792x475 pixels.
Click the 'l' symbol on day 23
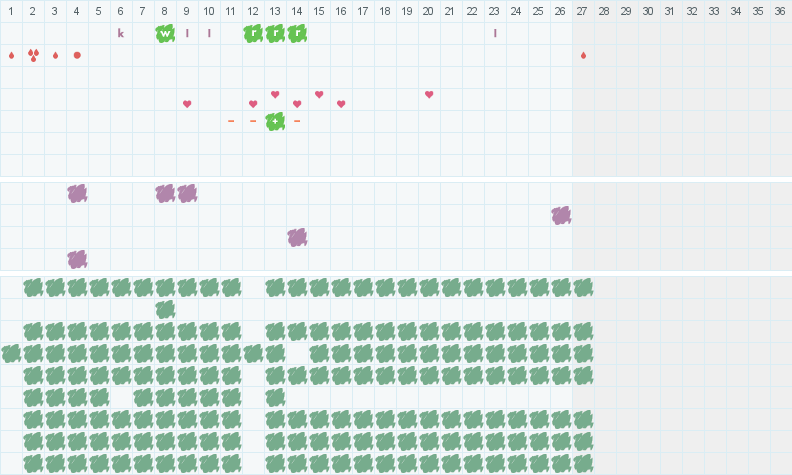point(495,33)
